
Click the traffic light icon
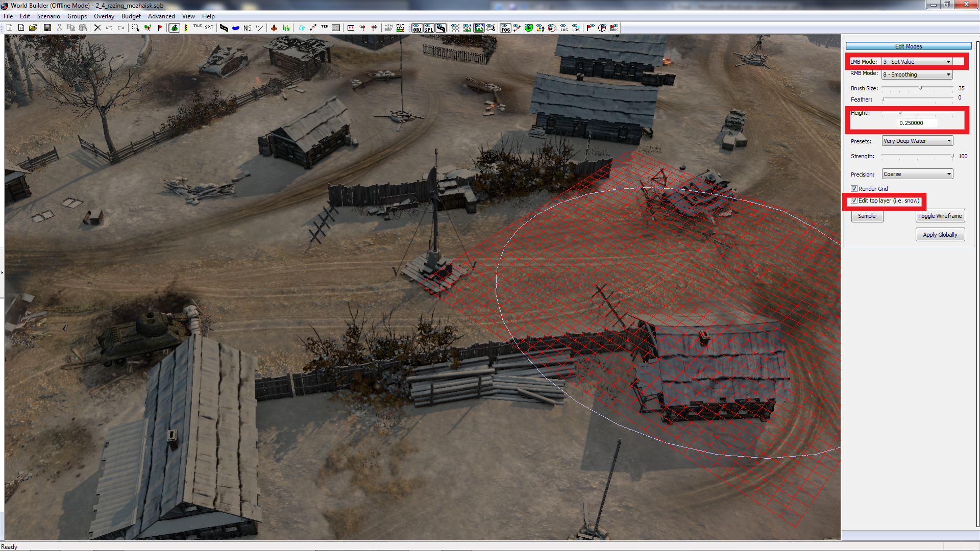186,28
